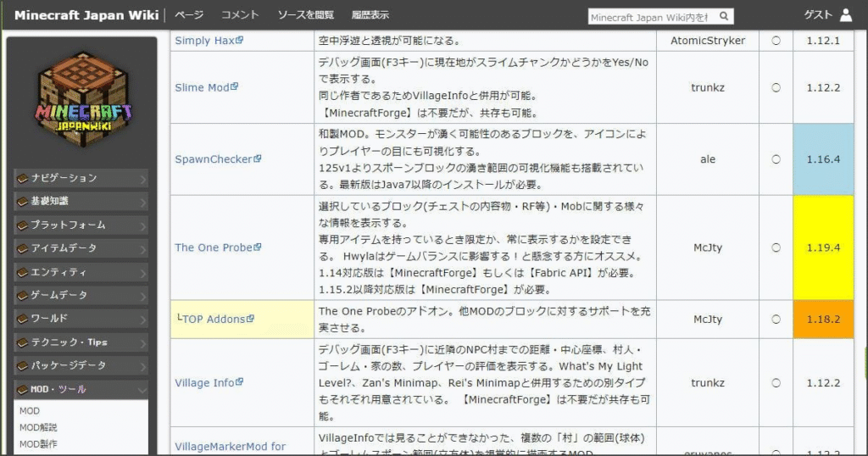Click the external link icon beside TOP Addons
Image resolution: width=868 pixels, height=456 pixels.
coord(250,318)
